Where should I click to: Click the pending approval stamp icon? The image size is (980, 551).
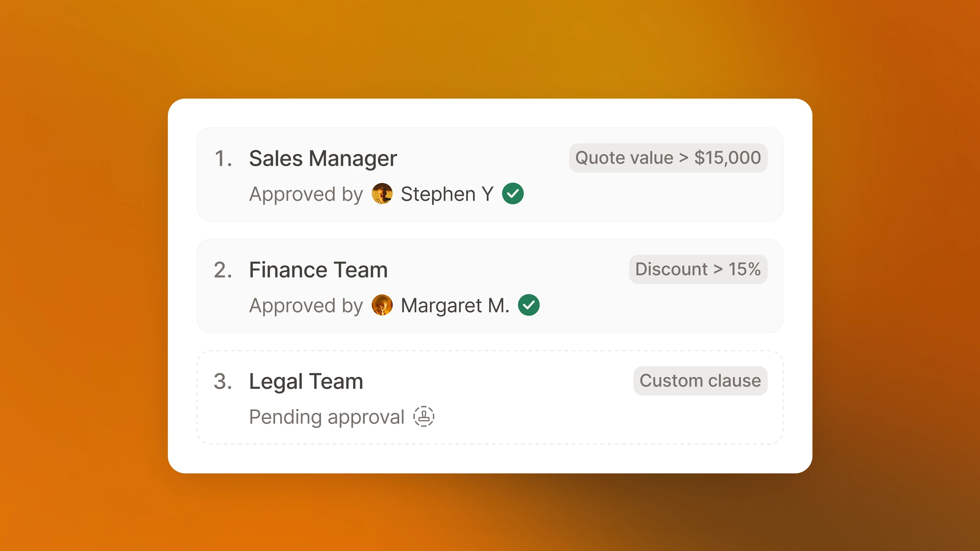424,416
